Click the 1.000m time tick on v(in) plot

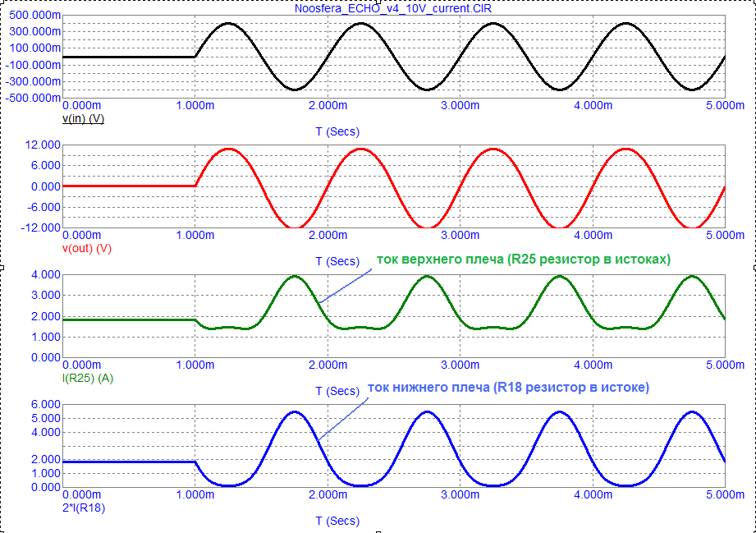pyautogui.click(x=195, y=106)
